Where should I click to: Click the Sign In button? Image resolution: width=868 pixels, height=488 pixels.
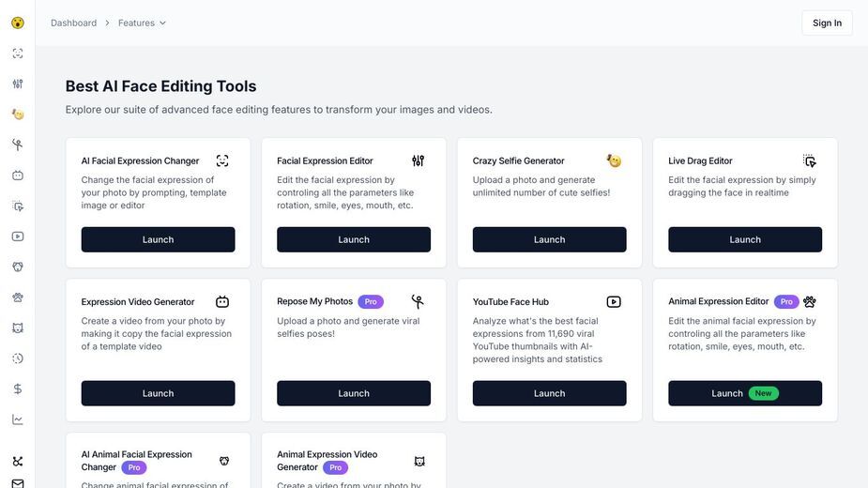pos(827,23)
